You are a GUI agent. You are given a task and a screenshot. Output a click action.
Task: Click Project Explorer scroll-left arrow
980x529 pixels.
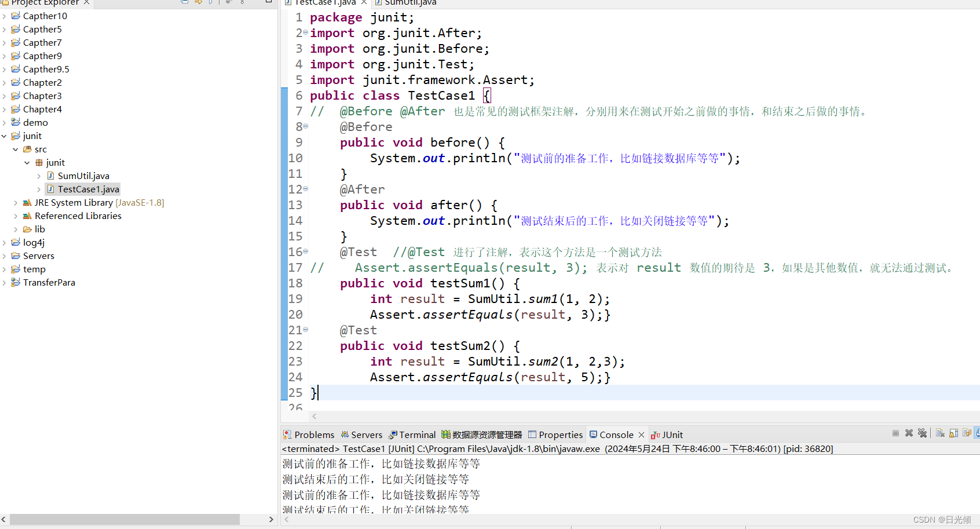4,519
